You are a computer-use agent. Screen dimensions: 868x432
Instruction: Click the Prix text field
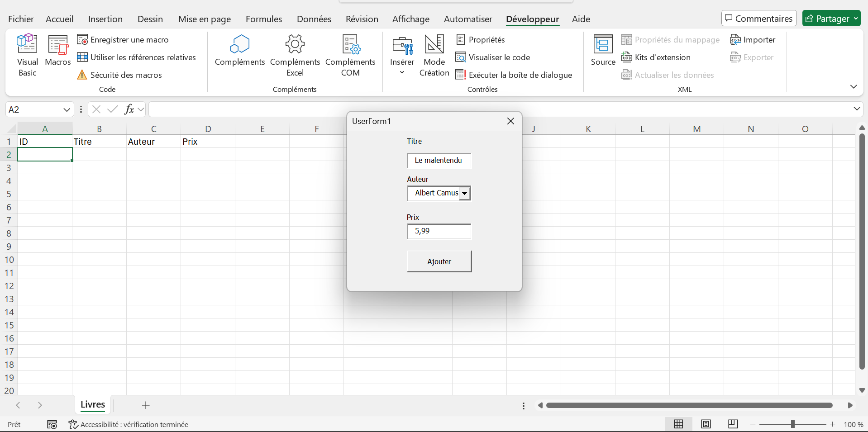point(439,231)
